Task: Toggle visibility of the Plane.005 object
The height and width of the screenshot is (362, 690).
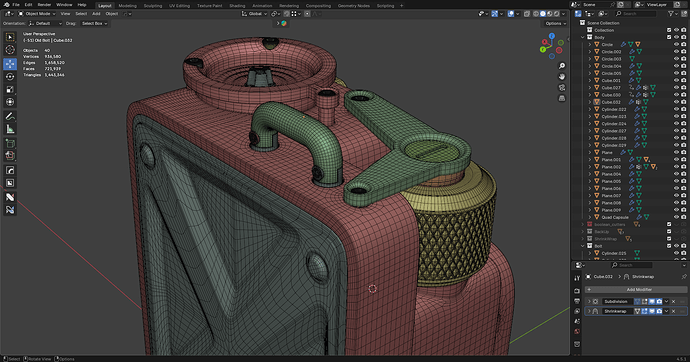Action: pos(676,181)
